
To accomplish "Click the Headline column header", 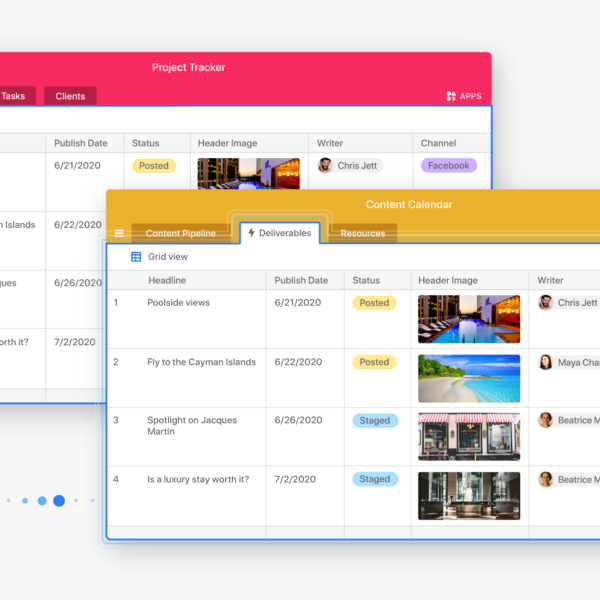I will 167,280.
